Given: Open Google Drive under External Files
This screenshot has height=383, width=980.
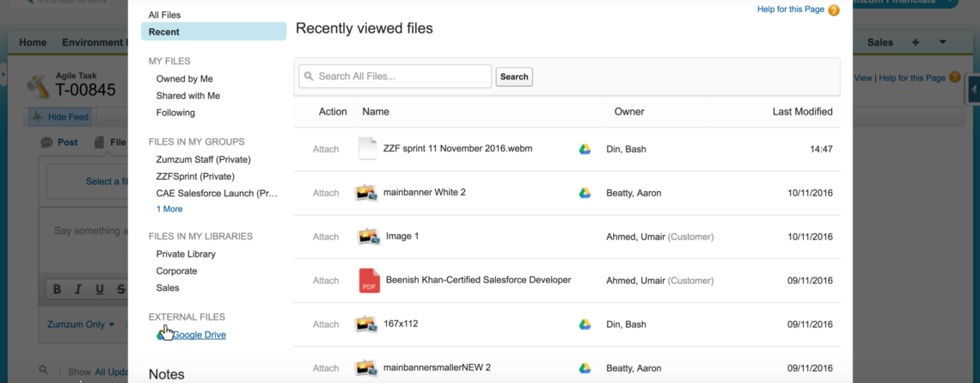Looking at the screenshot, I should (199, 335).
